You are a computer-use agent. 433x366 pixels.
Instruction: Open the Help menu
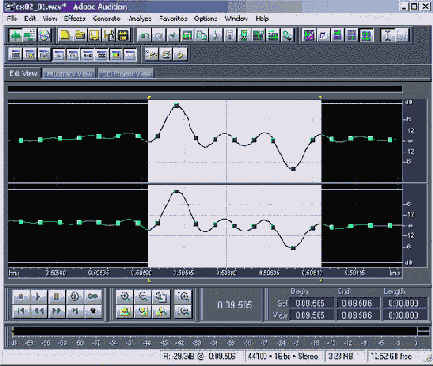(262, 19)
